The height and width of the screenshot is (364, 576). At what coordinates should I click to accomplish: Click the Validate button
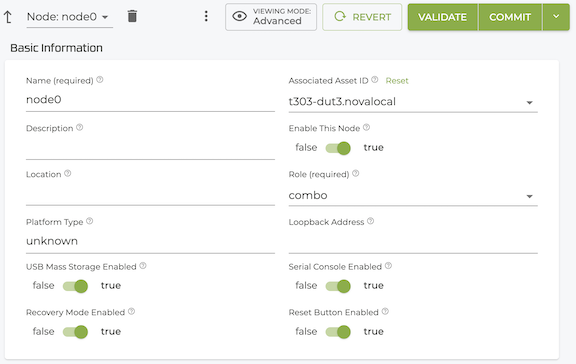pyautogui.click(x=443, y=17)
